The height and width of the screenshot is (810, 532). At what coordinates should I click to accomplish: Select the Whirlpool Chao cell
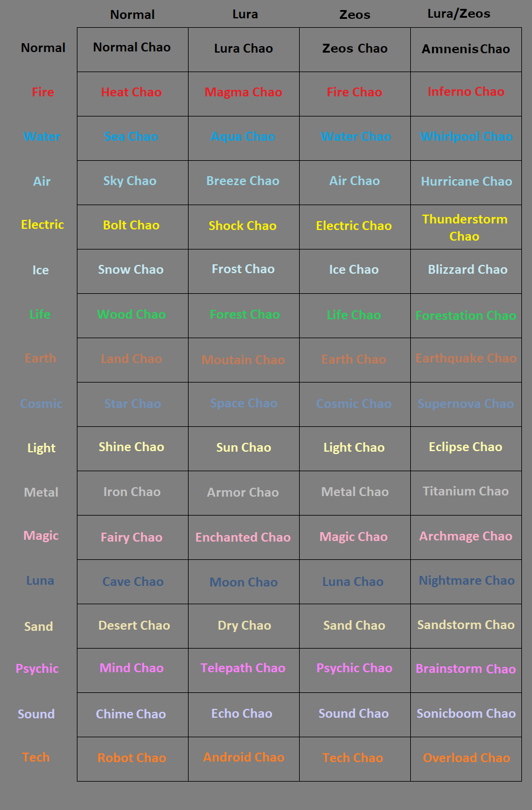click(x=466, y=138)
